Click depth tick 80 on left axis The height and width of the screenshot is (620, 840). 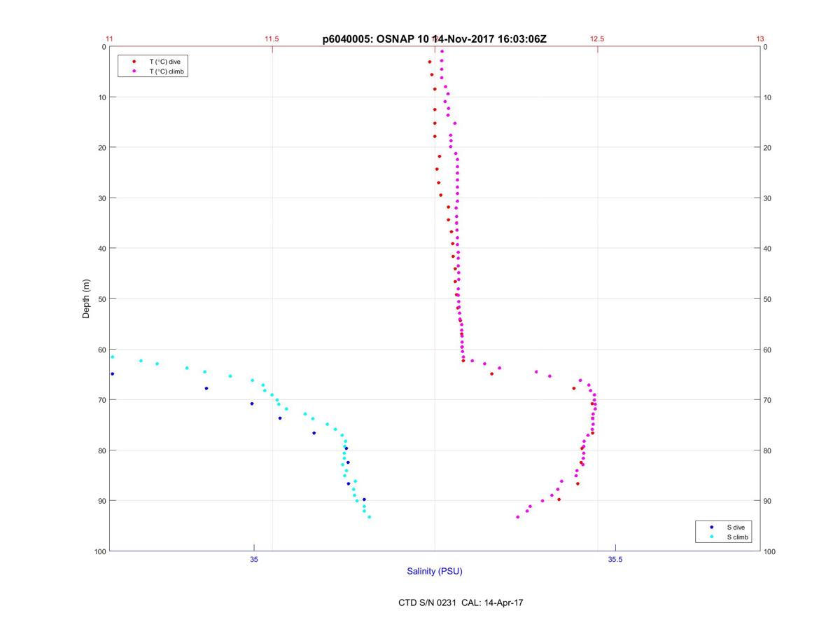coord(101,450)
